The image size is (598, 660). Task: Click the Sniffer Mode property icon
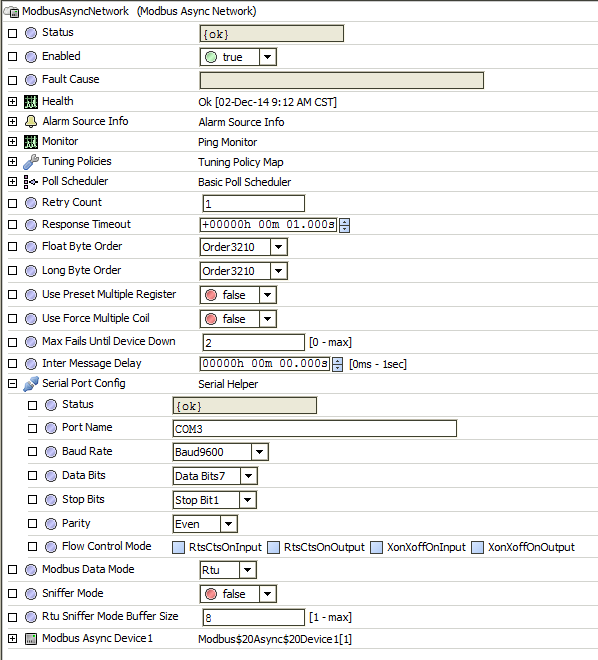31,594
